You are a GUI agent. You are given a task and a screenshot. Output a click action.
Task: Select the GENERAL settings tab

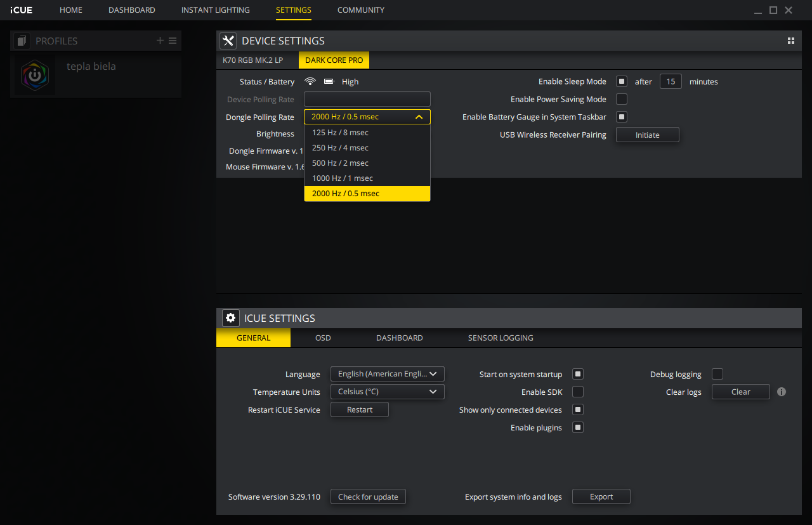pos(254,338)
